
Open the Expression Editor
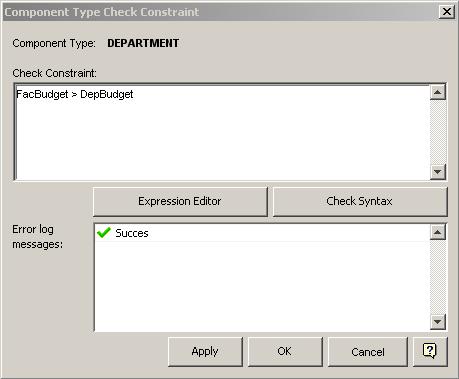(180, 201)
